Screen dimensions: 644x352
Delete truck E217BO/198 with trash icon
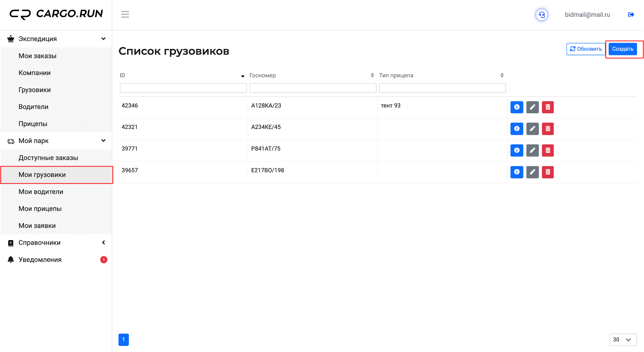(x=548, y=172)
